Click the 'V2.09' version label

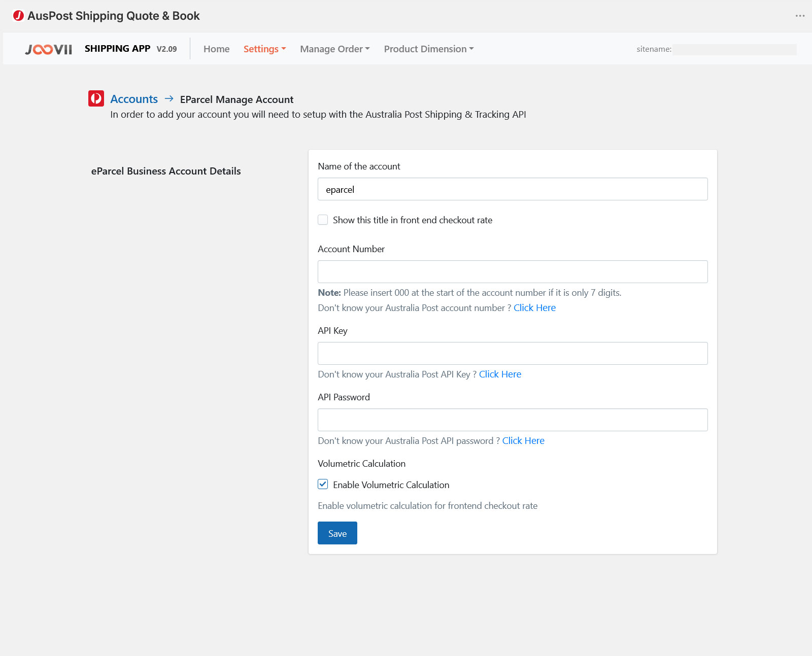pos(166,49)
